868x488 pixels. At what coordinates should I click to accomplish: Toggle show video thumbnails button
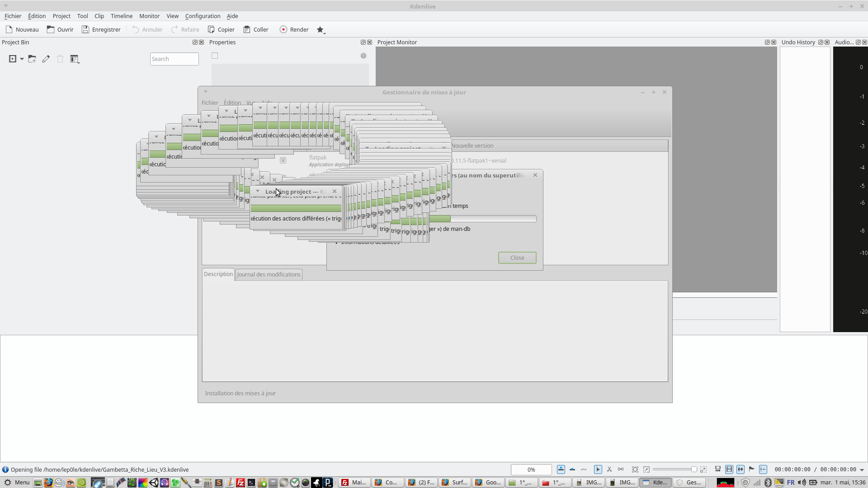[729, 469]
